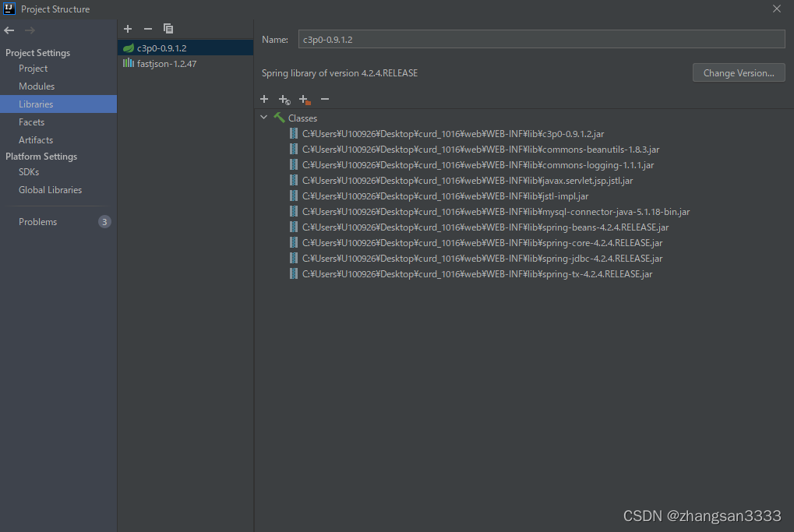Select the spring-core-4.2.4.RELEASE.jar path row

tap(482, 243)
